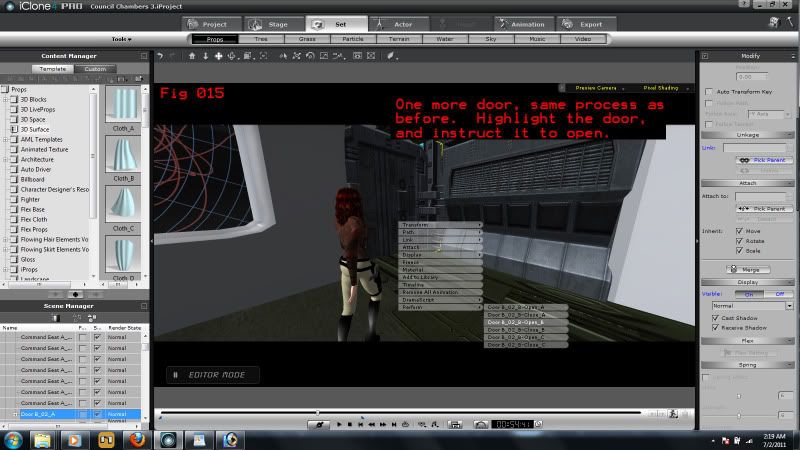Expand the Door B_02_A tree node

tap(15, 414)
